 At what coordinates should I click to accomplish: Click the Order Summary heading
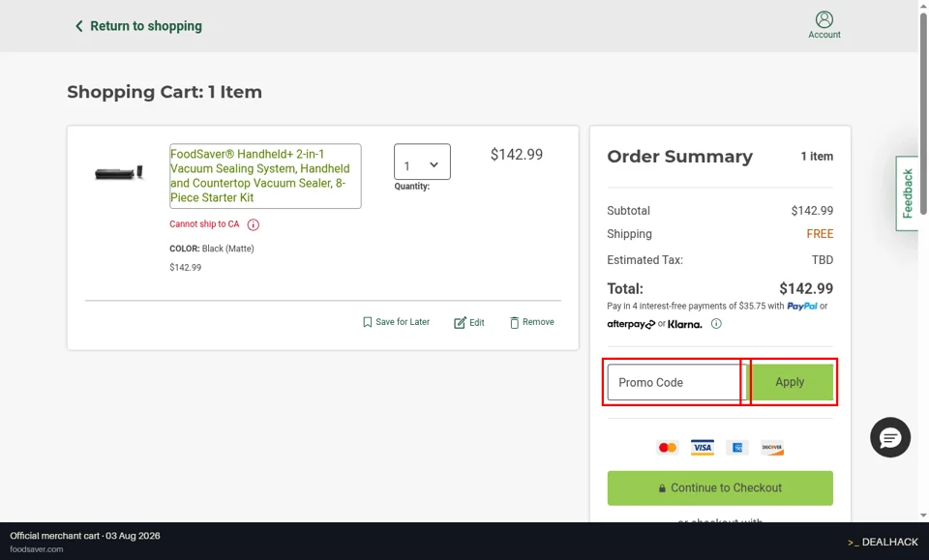click(679, 157)
